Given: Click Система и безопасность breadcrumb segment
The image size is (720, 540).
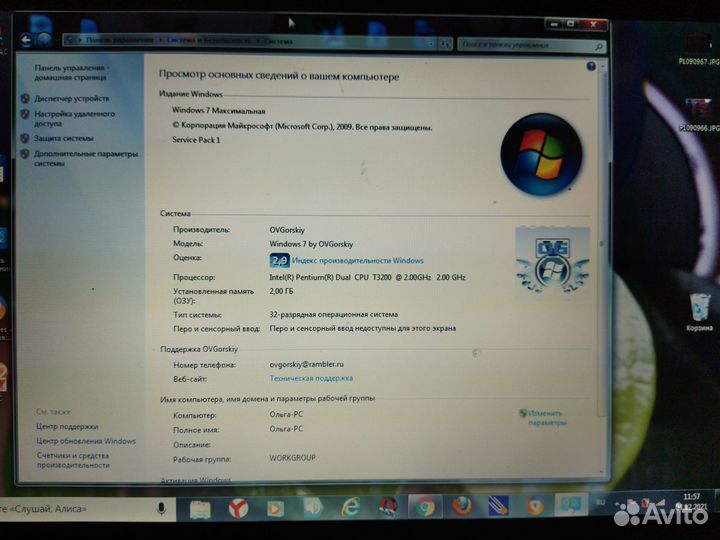Looking at the screenshot, I should click(x=209, y=40).
